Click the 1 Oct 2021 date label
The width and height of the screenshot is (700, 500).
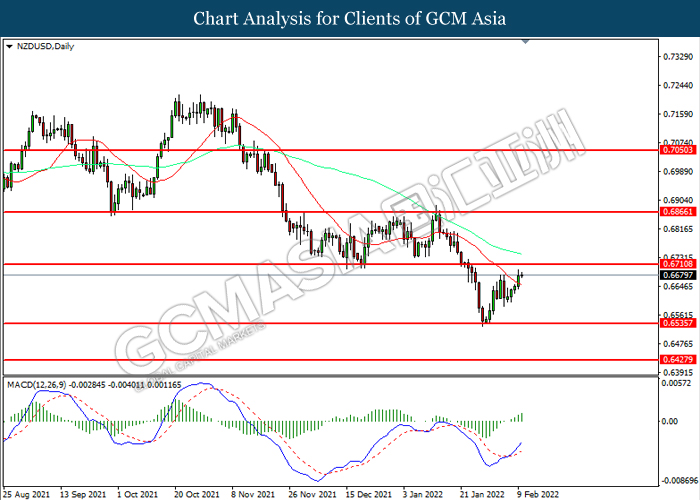tap(138, 494)
